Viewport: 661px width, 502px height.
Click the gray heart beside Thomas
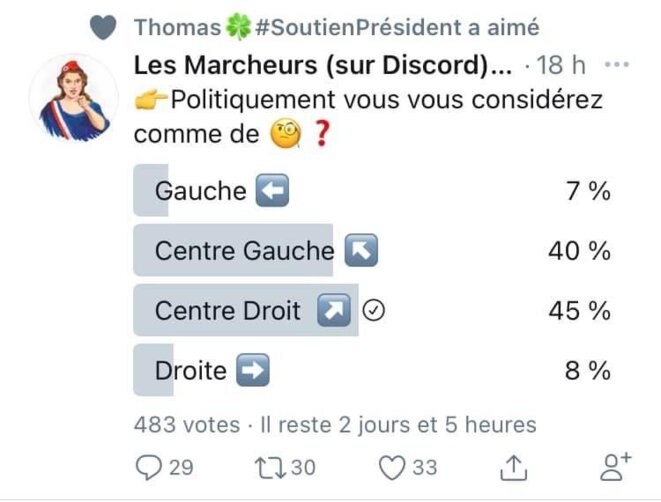[103, 27]
